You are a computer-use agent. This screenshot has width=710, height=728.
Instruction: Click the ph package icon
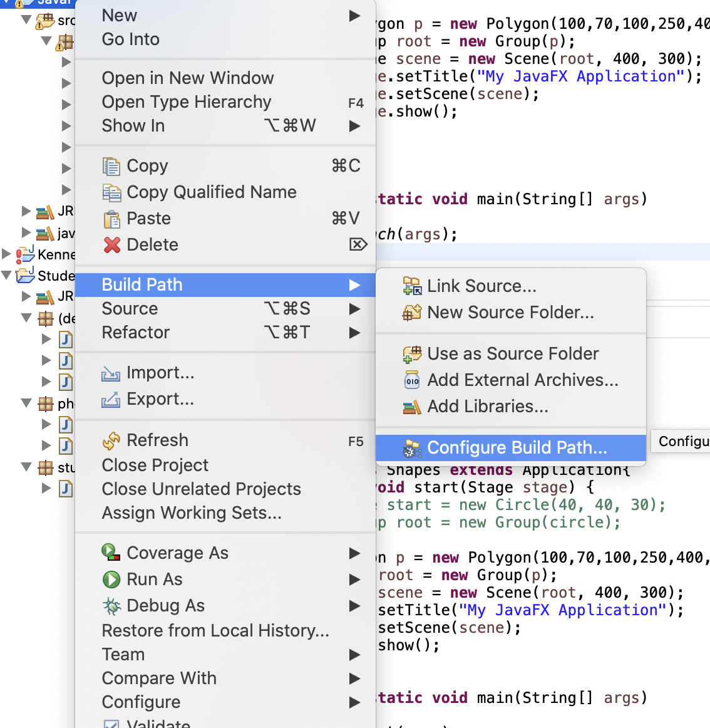coord(46,403)
